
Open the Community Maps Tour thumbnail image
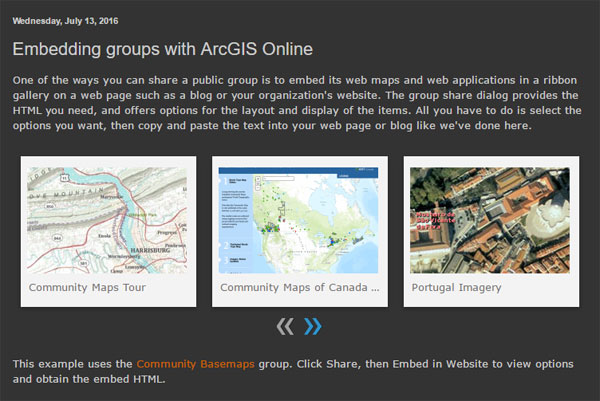coord(107,220)
